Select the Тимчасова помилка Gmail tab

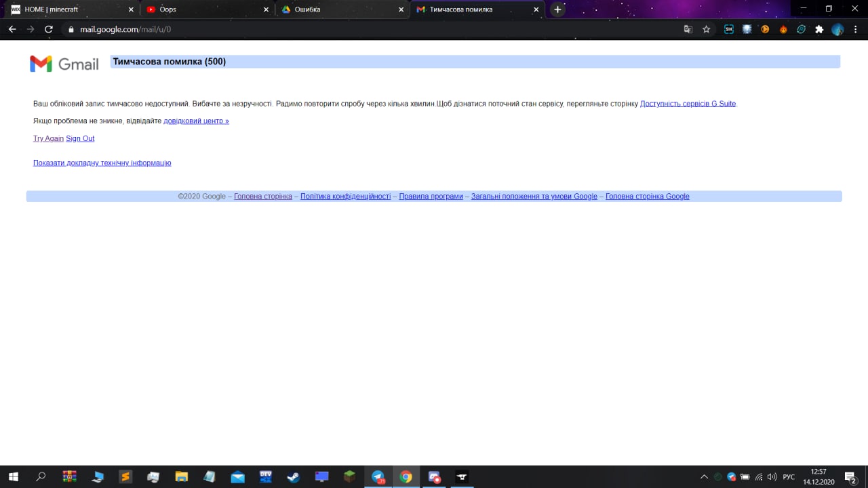pyautogui.click(x=477, y=9)
